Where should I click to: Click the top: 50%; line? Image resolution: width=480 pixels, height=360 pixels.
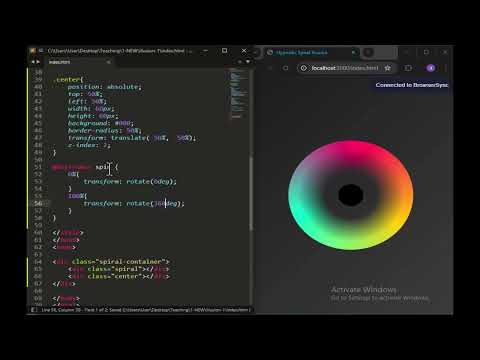coord(85,94)
